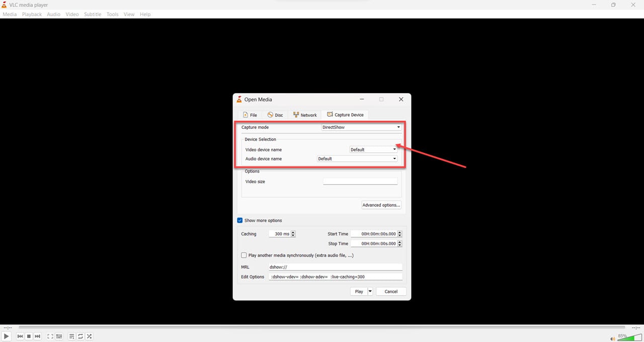Increase Caching value with up arrow
The height and width of the screenshot is (342, 644).
pos(293,232)
